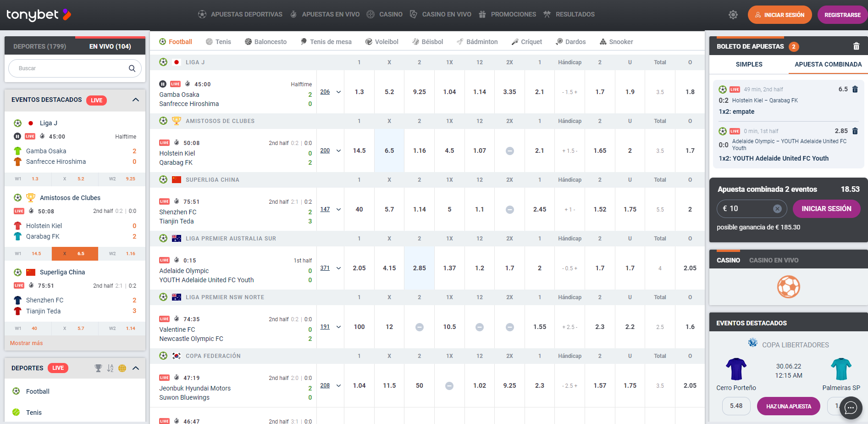Click the casino soccer ball loading icon
This screenshot has height=424, width=868.
789,287
